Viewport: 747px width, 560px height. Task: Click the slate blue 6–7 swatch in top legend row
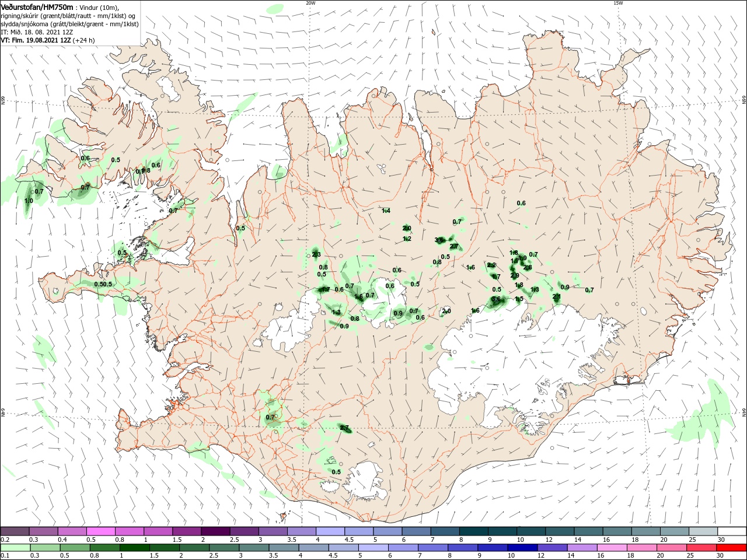pyautogui.click(x=417, y=531)
